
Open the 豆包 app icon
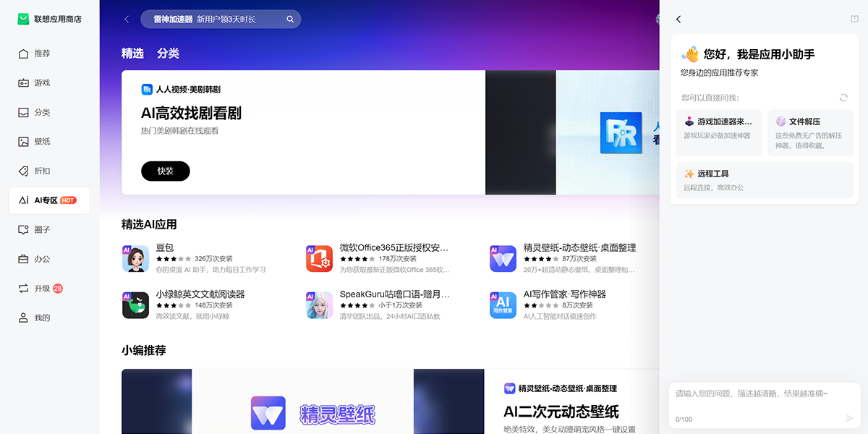pyautogui.click(x=135, y=259)
